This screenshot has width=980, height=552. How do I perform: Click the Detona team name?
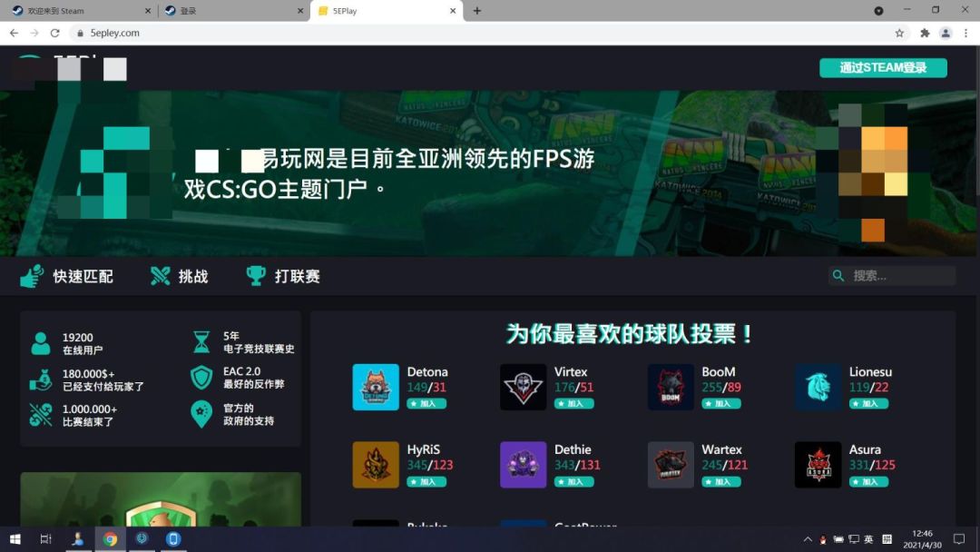click(427, 372)
